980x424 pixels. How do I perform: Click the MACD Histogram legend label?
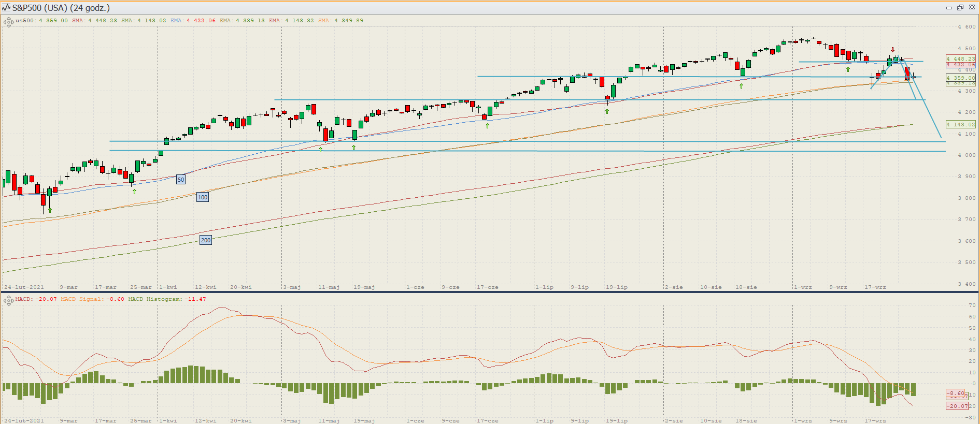167,299
